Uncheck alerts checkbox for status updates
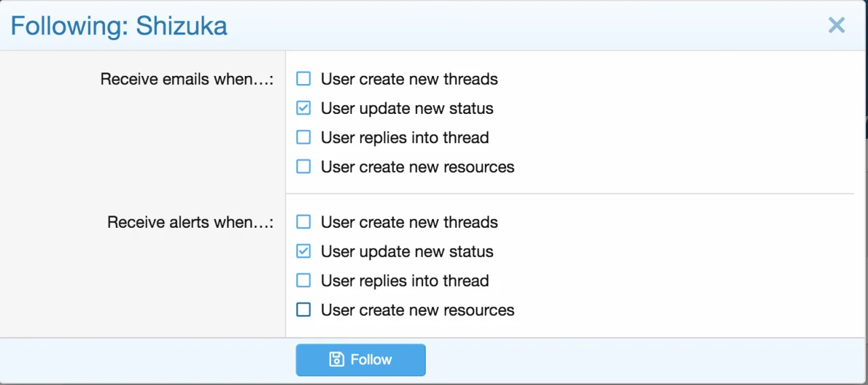This screenshot has width=868, height=385. coord(304,251)
